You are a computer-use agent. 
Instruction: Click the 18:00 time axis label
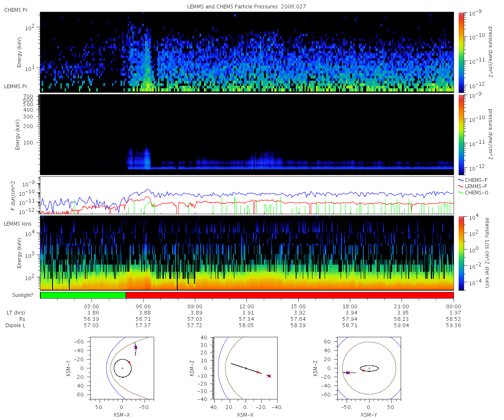[350, 306]
